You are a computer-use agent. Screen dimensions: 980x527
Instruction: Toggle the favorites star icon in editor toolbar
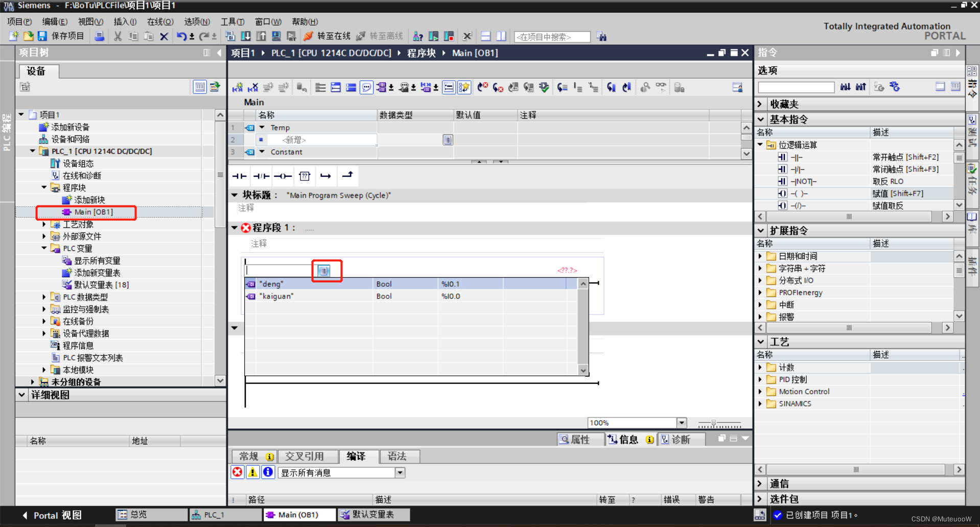point(464,88)
